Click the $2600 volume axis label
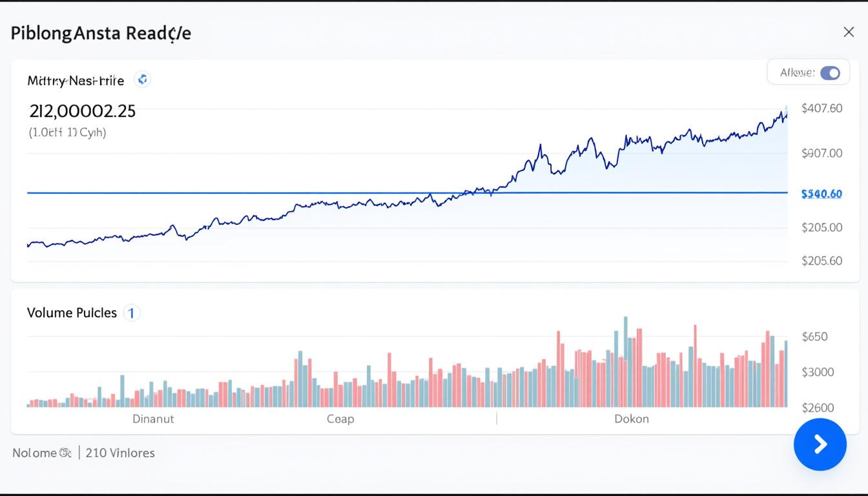 coord(815,407)
